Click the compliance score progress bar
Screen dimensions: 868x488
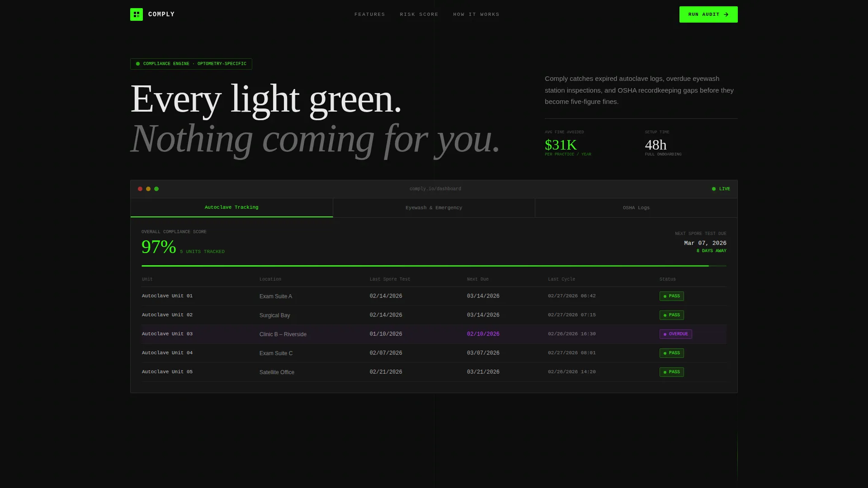434,266
